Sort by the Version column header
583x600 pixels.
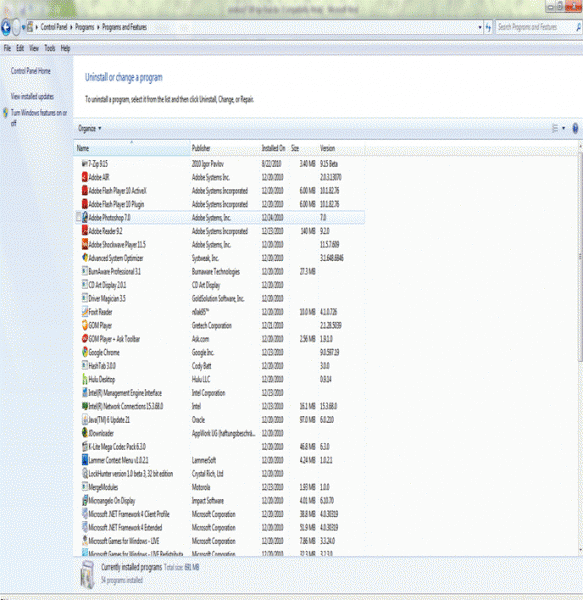coord(341,148)
